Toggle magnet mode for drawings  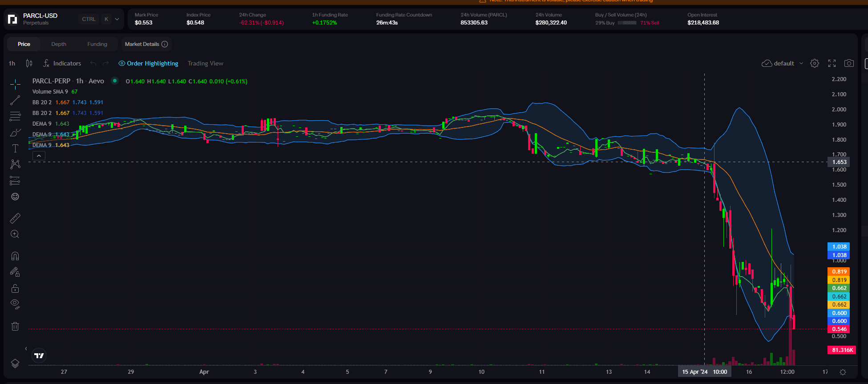pyautogui.click(x=15, y=256)
